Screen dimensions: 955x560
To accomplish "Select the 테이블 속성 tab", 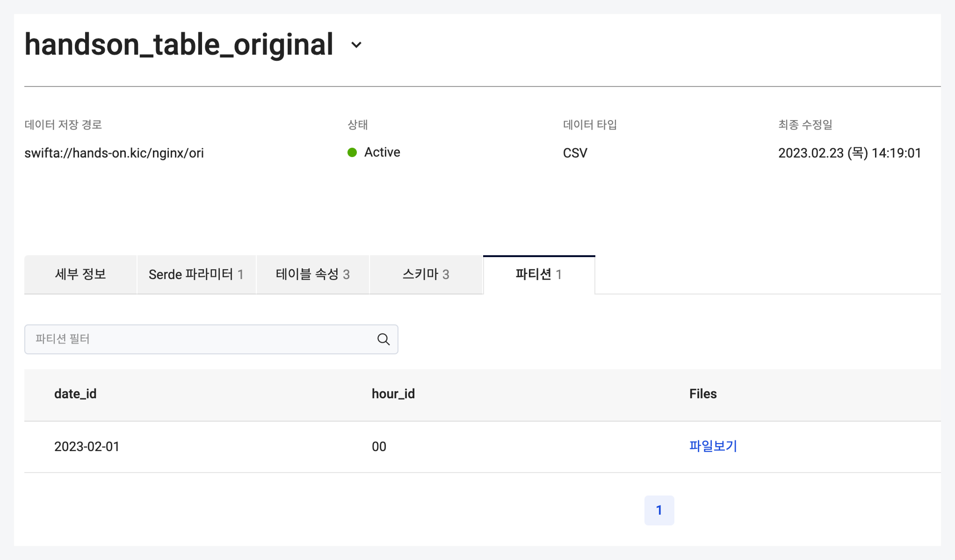I will coord(313,274).
